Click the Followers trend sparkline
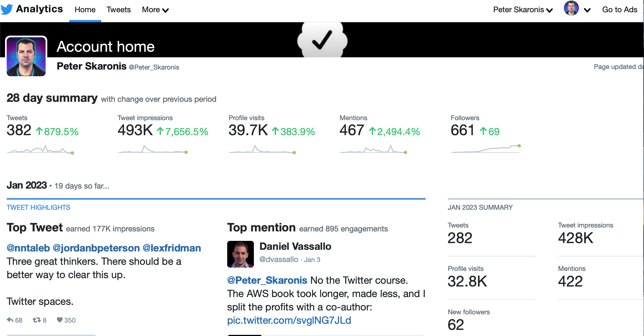 [486, 149]
